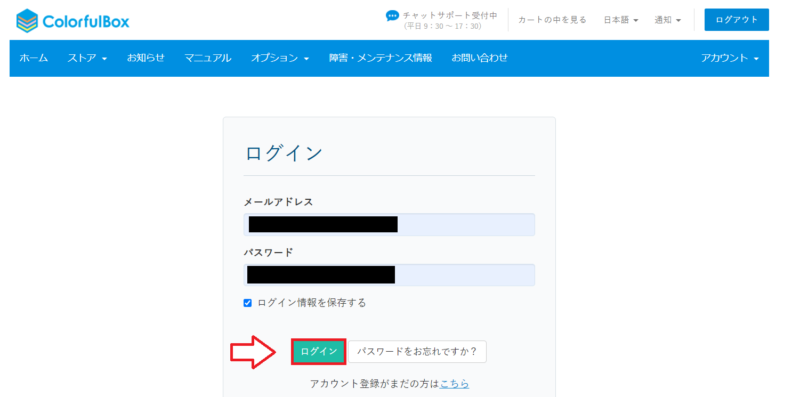The height and width of the screenshot is (397, 800).
Task: View the cart via カートの中を見る
Action: click(x=552, y=20)
